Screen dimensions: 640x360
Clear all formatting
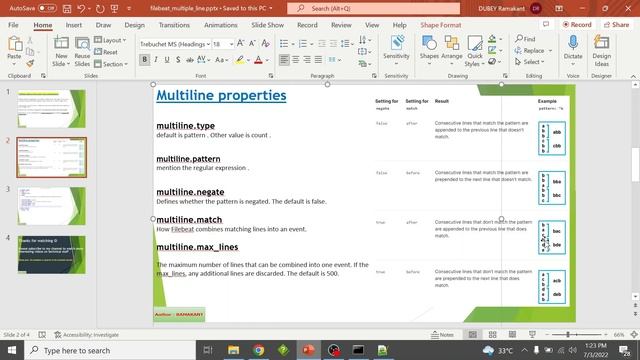(x=266, y=43)
